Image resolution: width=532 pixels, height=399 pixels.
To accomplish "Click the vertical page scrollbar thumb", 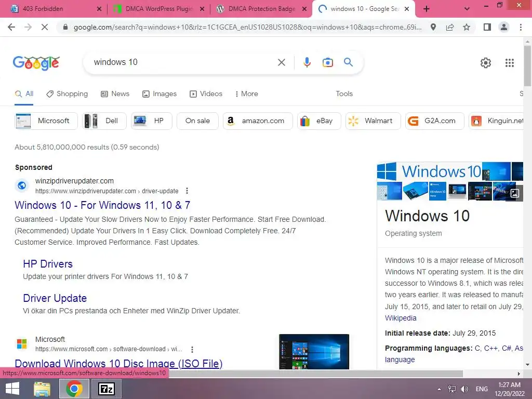I will click(527, 65).
